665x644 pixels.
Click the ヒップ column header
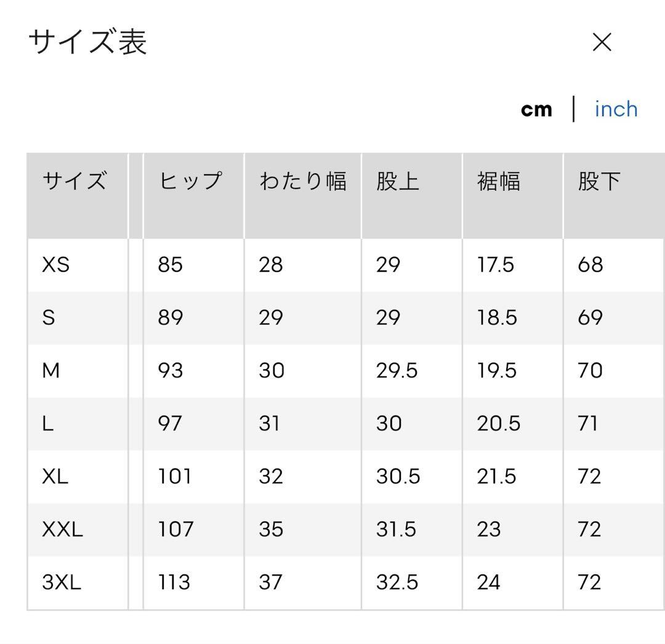(190, 181)
